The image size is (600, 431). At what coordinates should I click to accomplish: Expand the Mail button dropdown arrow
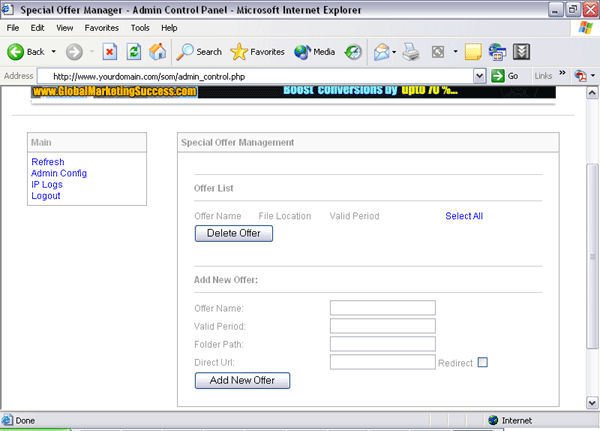[x=395, y=51]
